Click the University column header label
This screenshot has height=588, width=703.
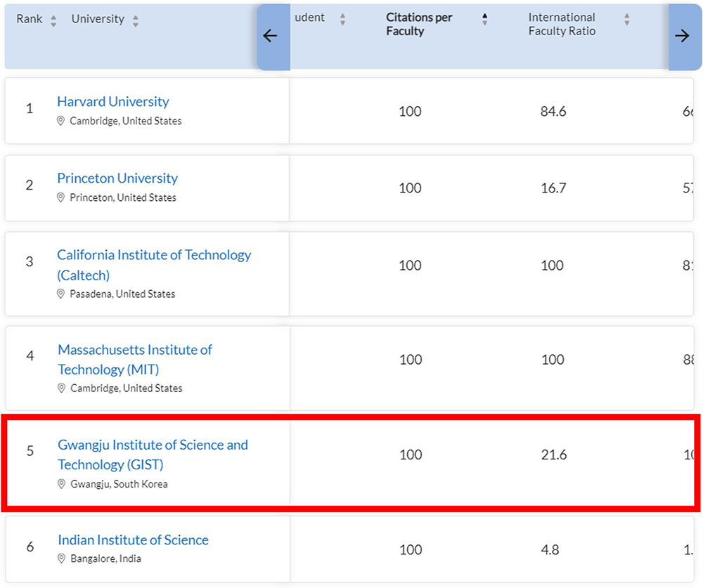(97, 19)
